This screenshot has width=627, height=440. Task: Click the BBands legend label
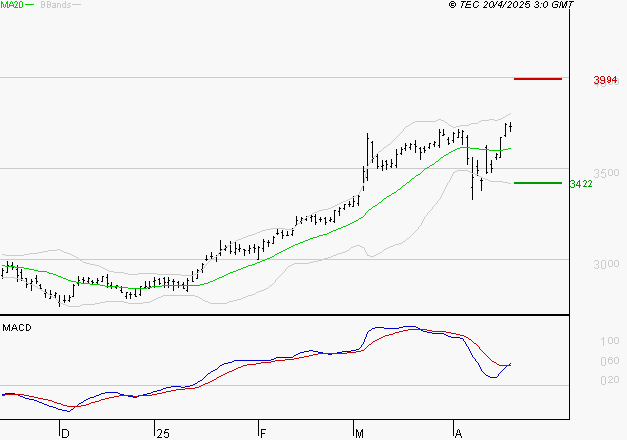click(56, 5)
